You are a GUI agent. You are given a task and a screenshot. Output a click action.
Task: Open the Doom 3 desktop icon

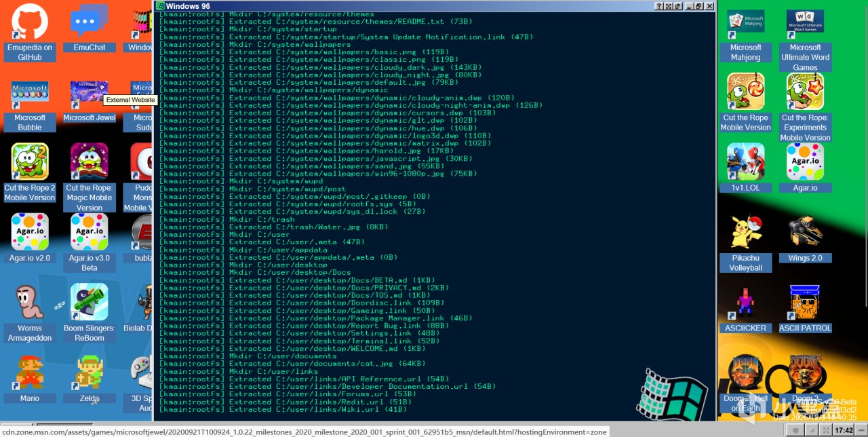coord(805,379)
